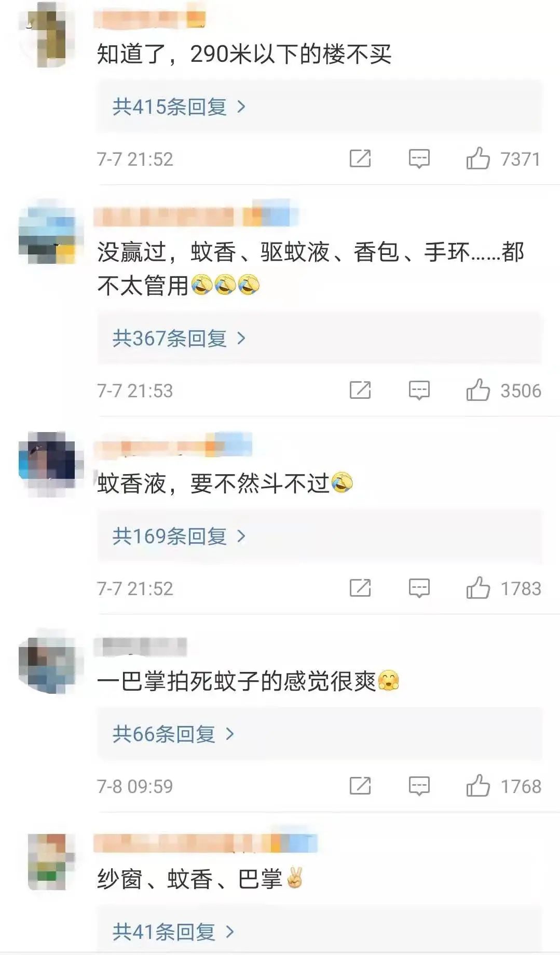This screenshot has width=560, height=955.
Task: Expand 共415条回复 replies
Action: 179,107
